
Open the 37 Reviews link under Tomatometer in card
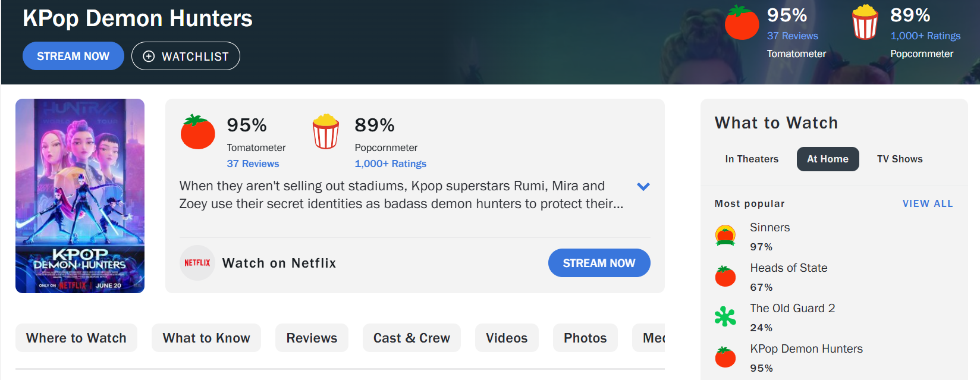pos(253,164)
